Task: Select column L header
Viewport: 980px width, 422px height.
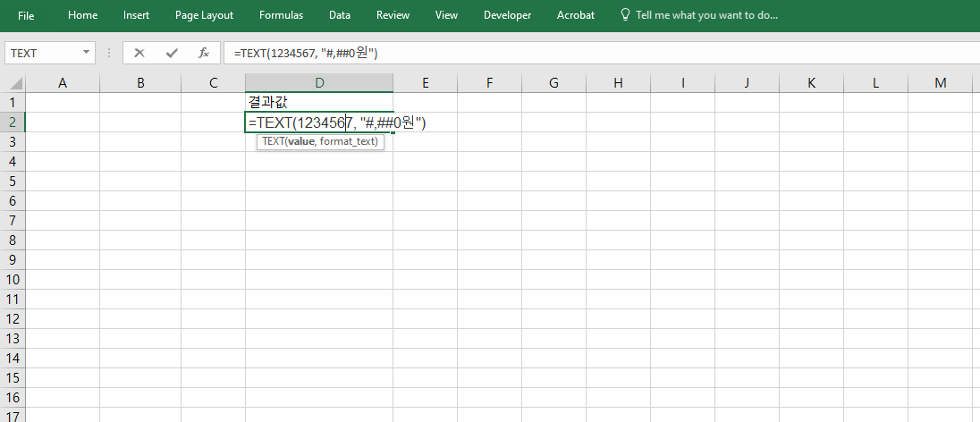Action: (875, 82)
